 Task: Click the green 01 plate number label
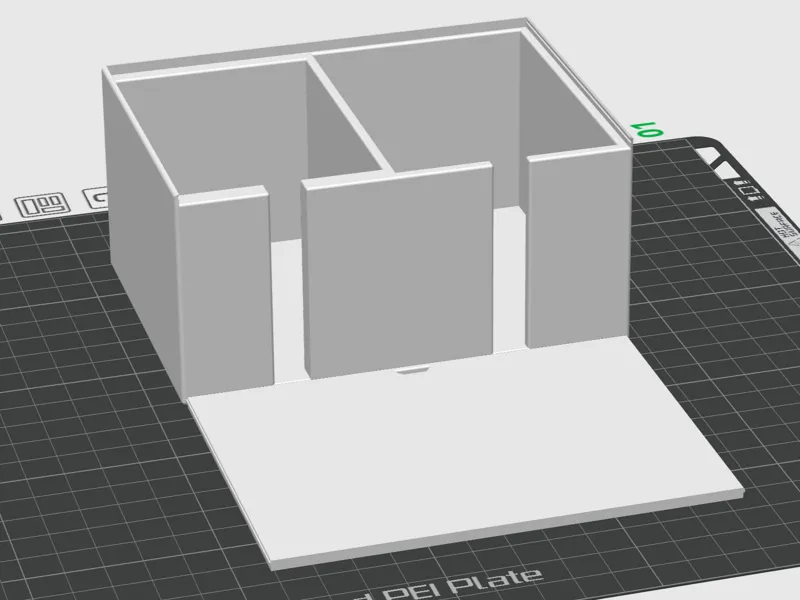coord(648,130)
